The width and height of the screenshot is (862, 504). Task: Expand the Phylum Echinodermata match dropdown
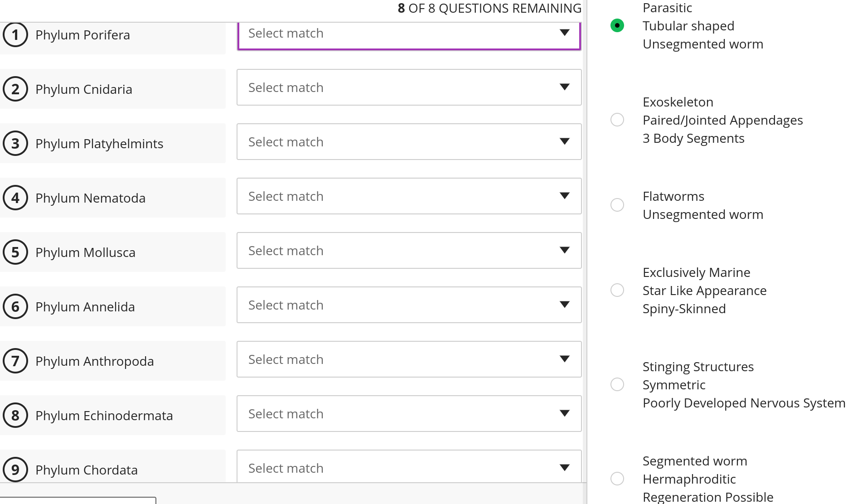coord(409,414)
